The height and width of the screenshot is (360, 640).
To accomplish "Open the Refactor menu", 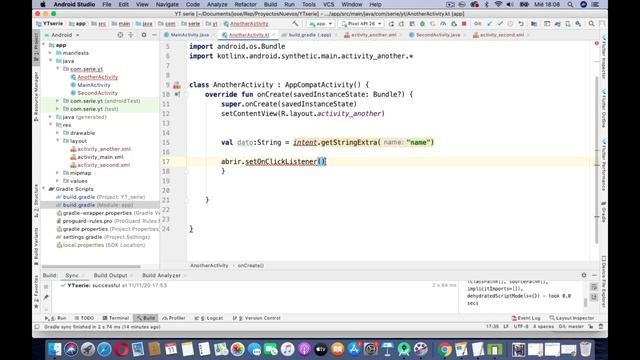I will click(x=245, y=4).
